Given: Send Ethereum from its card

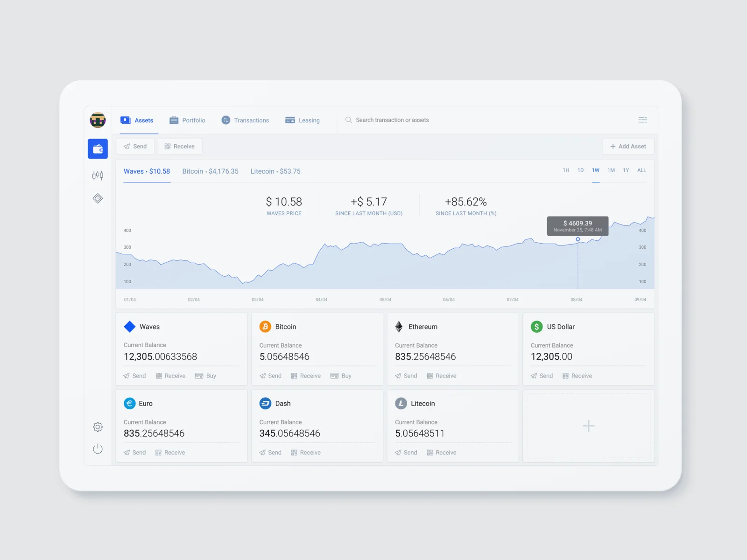Looking at the screenshot, I should [406, 376].
